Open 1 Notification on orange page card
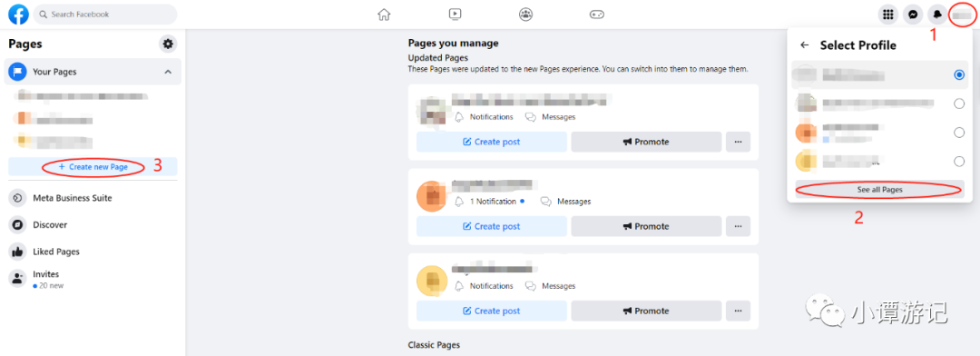This screenshot has width=980, height=356. coord(489,202)
